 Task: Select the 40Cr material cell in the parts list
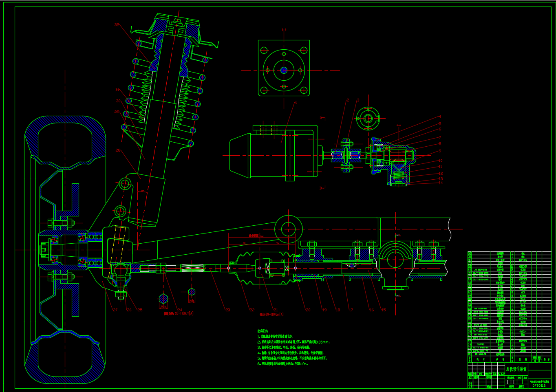coord(523,332)
